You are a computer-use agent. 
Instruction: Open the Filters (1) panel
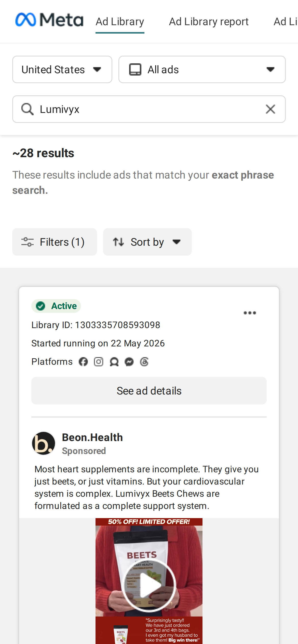[55, 242]
